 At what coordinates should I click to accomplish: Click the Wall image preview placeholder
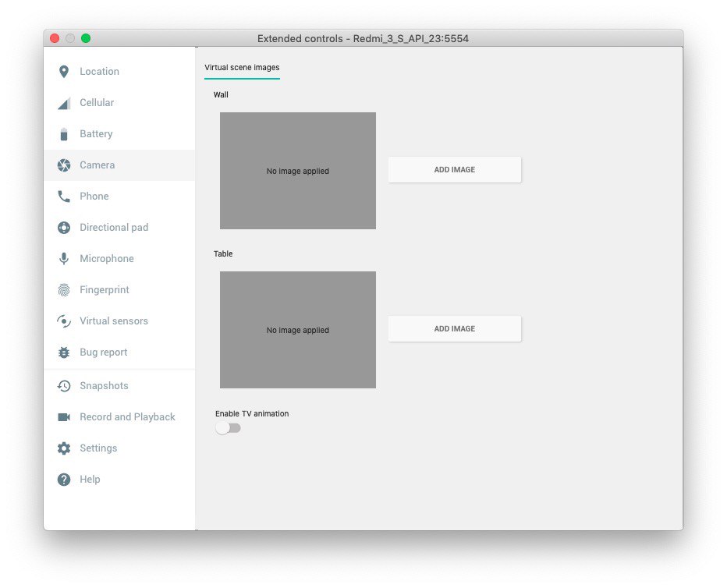coord(298,171)
